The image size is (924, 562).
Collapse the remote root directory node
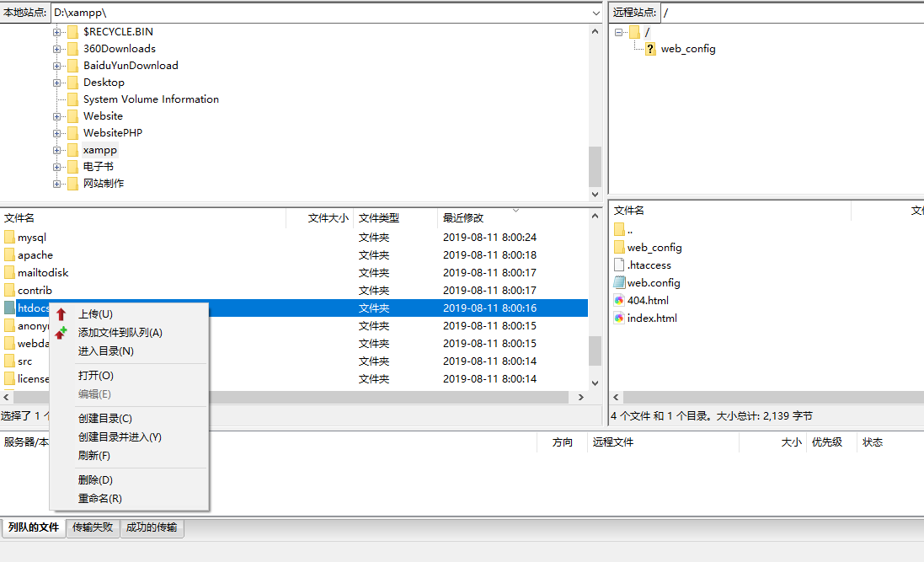[x=619, y=32]
